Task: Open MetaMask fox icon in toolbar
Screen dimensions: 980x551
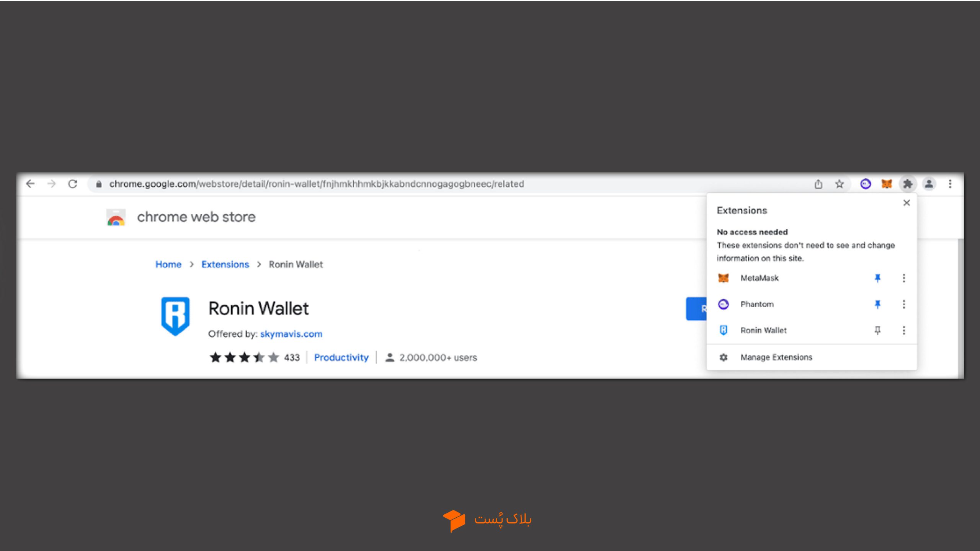Action: (x=887, y=184)
